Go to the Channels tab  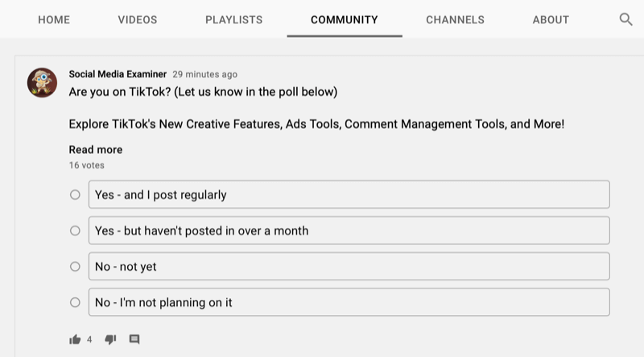pos(455,19)
